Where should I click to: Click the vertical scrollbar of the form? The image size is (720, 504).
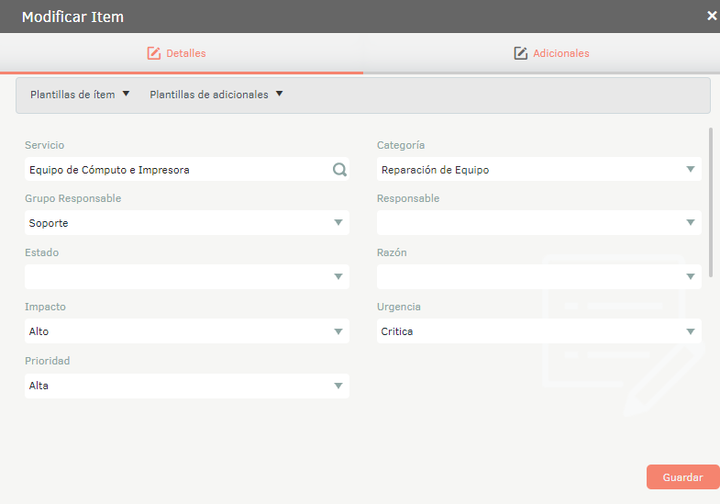point(711,203)
